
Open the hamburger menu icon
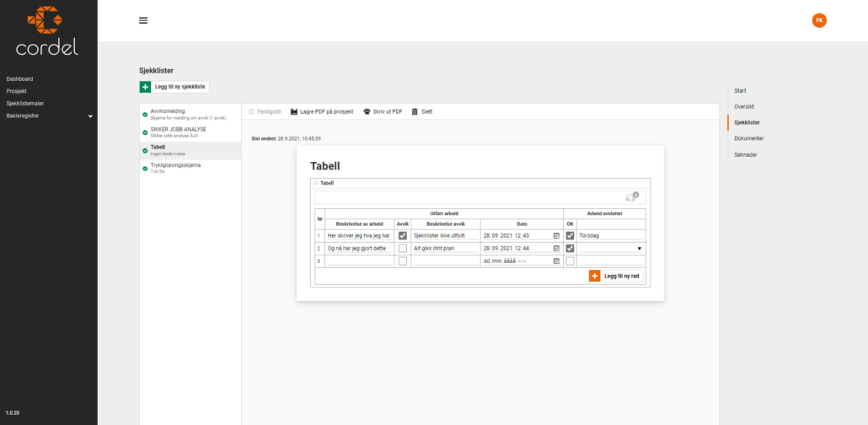[143, 20]
